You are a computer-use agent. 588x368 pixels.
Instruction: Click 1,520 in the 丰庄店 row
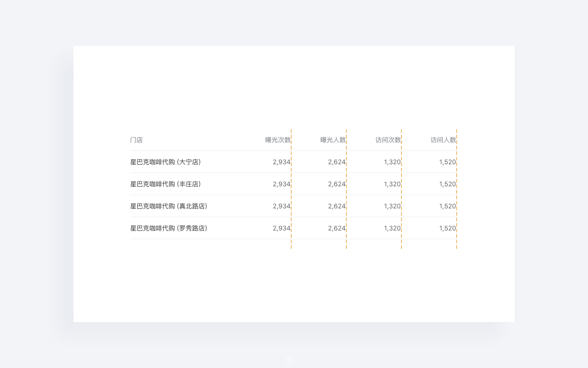click(x=447, y=184)
